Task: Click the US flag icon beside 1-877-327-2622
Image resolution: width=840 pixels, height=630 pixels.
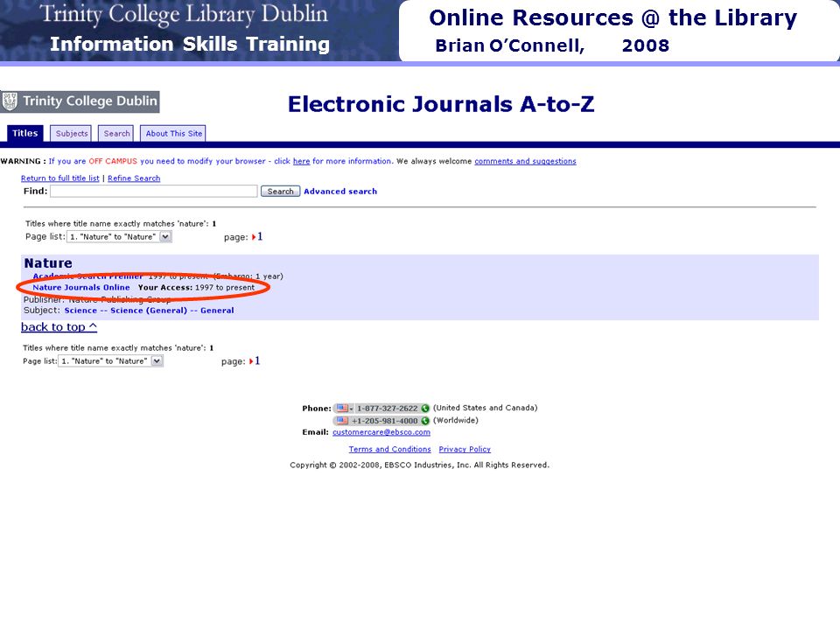Action: coord(342,409)
